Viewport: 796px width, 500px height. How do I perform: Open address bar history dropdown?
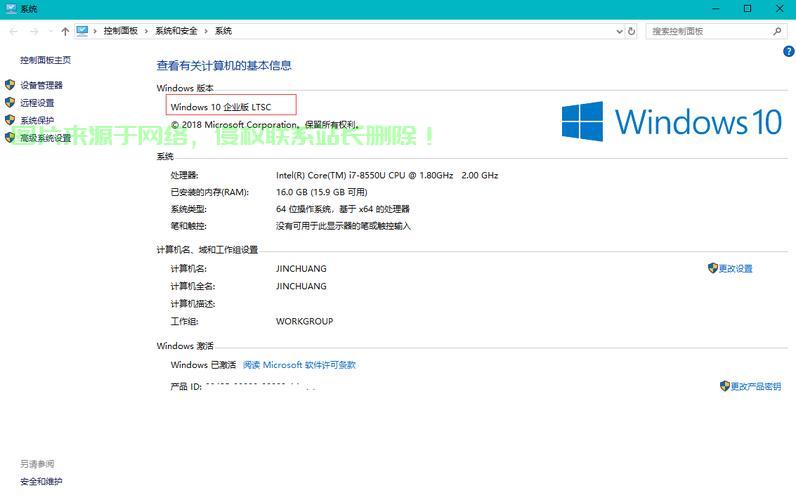(x=619, y=31)
